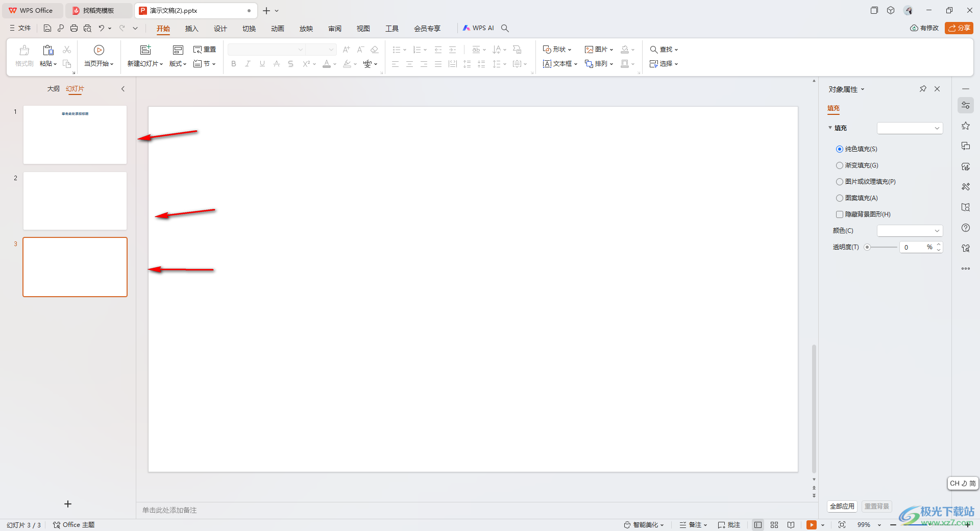Pin the Object Properties panel
This screenshot has height=531, width=980.
point(923,89)
